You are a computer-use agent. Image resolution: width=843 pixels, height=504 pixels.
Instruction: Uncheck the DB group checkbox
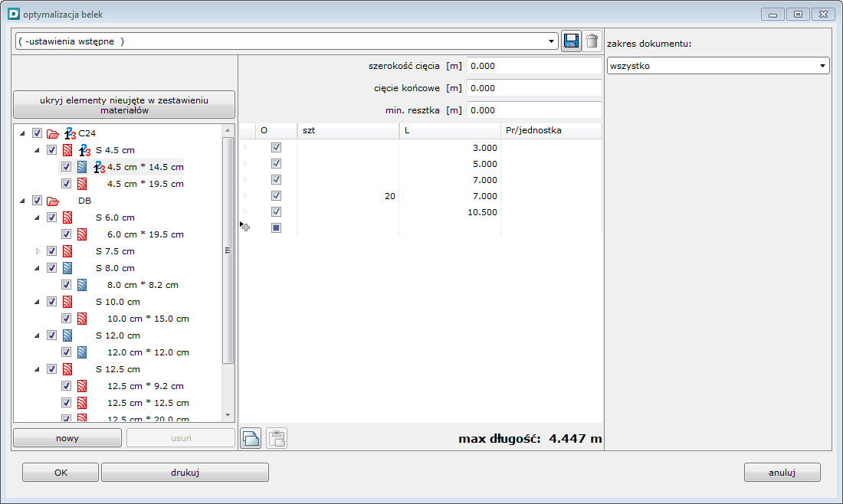tap(38, 201)
